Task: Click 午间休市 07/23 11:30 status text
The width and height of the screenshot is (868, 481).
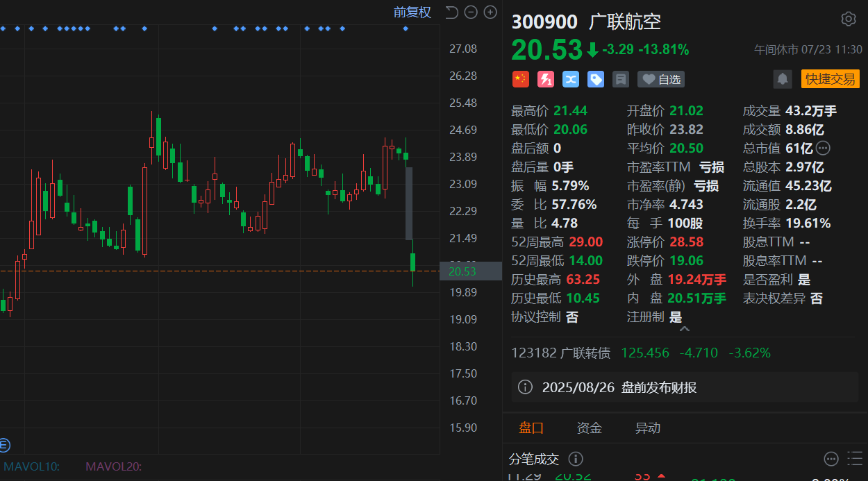Action: [x=808, y=50]
